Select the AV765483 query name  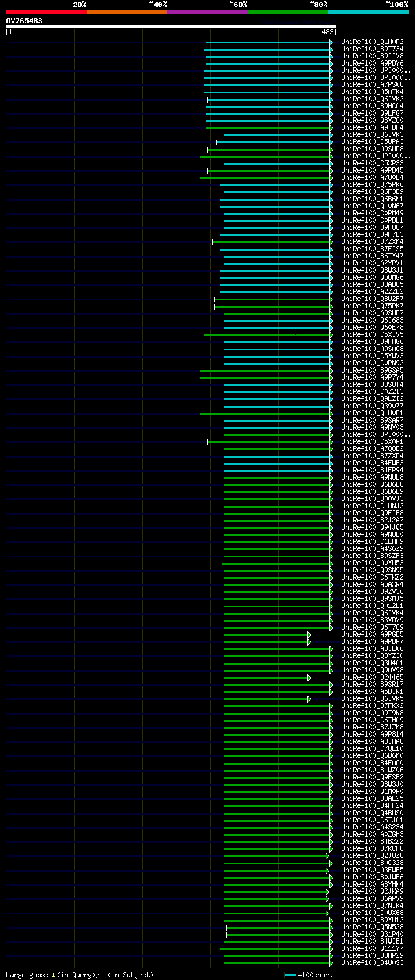(x=25, y=21)
